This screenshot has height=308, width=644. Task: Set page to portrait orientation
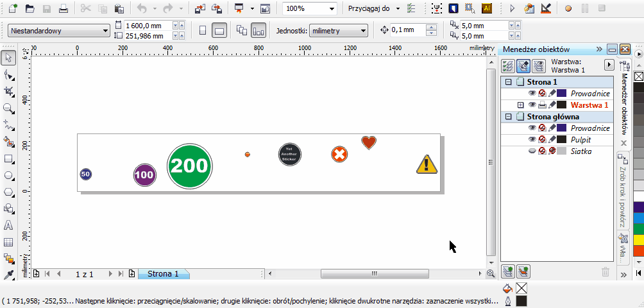[x=203, y=30]
